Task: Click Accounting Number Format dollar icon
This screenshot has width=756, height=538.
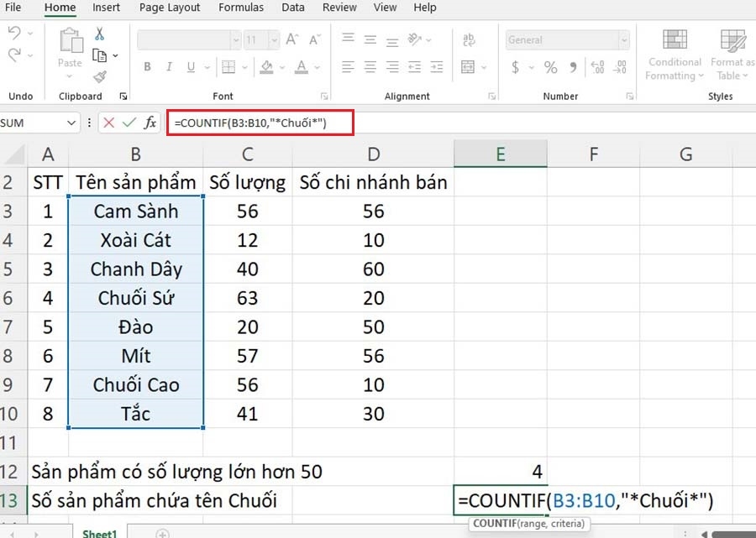Action: pos(516,67)
